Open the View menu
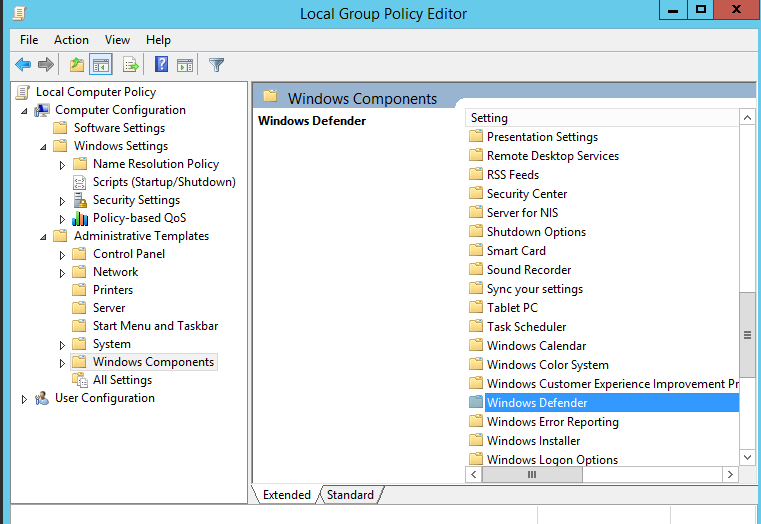Image resolution: width=761 pixels, height=524 pixels. click(x=117, y=40)
